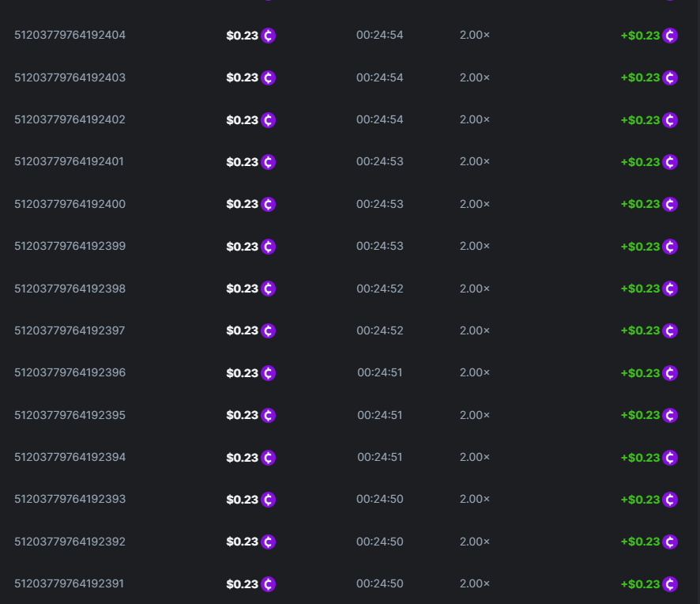The width and height of the screenshot is (700, 604).
Task: Click profit coin icon for ID ending 2391
Action: point(670,584)
